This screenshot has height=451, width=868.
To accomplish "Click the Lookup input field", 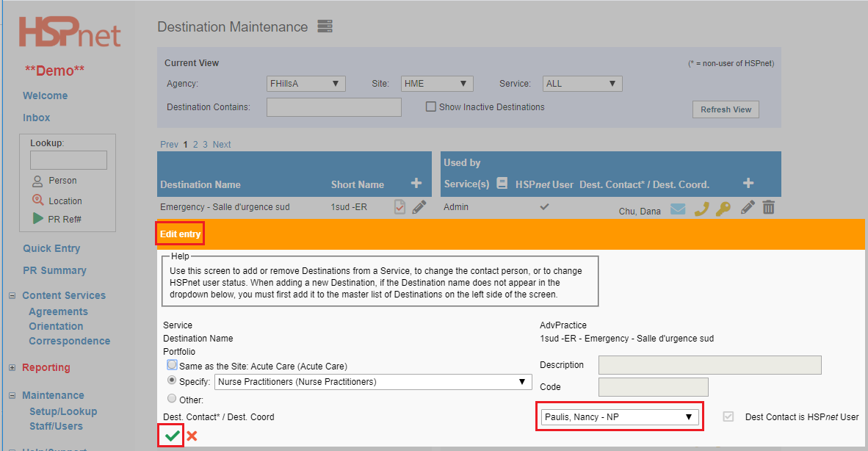I will [68, 160].
